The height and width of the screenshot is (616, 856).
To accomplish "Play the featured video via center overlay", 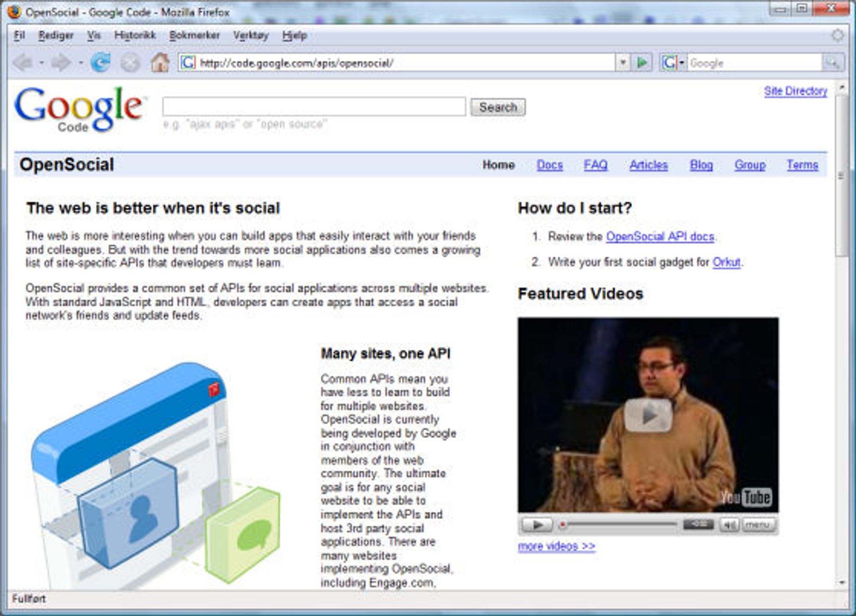I will [x=648, y=415].
